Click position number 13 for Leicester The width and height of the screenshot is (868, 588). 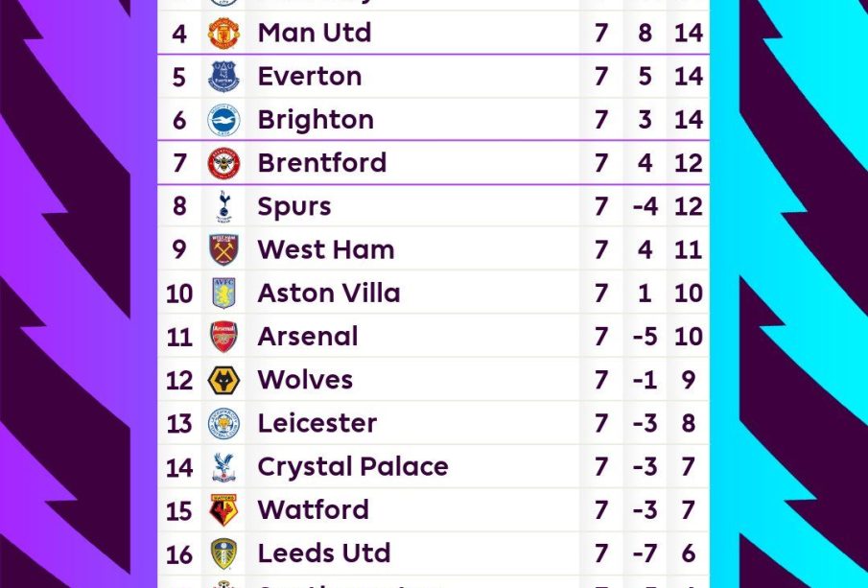point(178,424)
